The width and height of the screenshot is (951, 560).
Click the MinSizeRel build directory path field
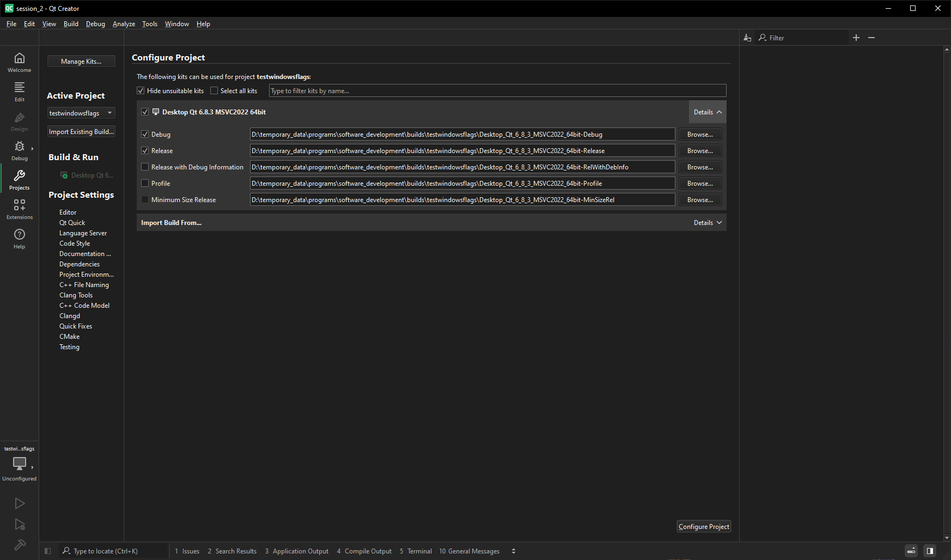click(x=462, y=199)
